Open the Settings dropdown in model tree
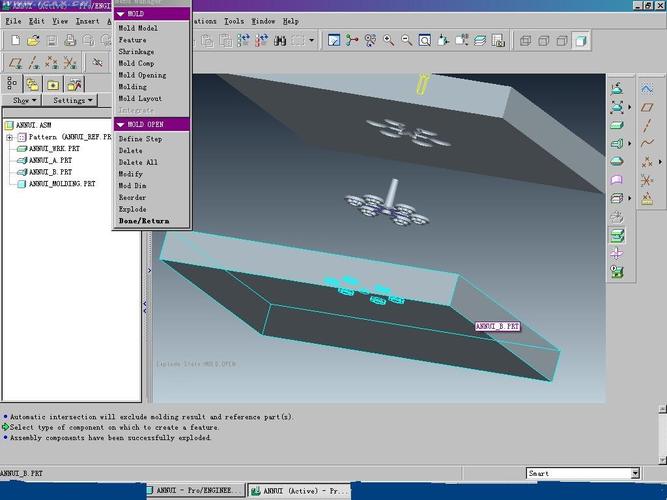Viewport: 667px width, 500px height. tap(70, 100)
